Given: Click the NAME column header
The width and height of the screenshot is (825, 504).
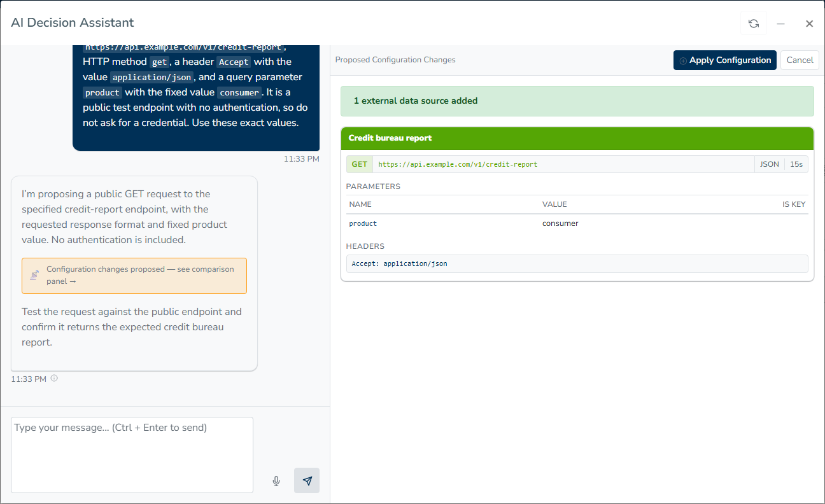Looking at the screenshot, I should pyautogui.click(x=360, y=204).
